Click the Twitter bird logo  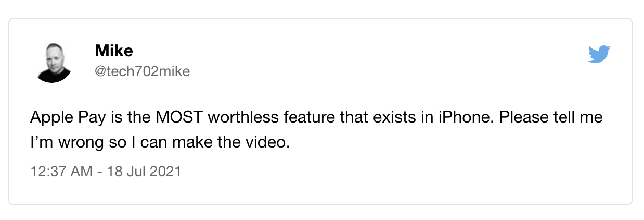click(599, 54)
